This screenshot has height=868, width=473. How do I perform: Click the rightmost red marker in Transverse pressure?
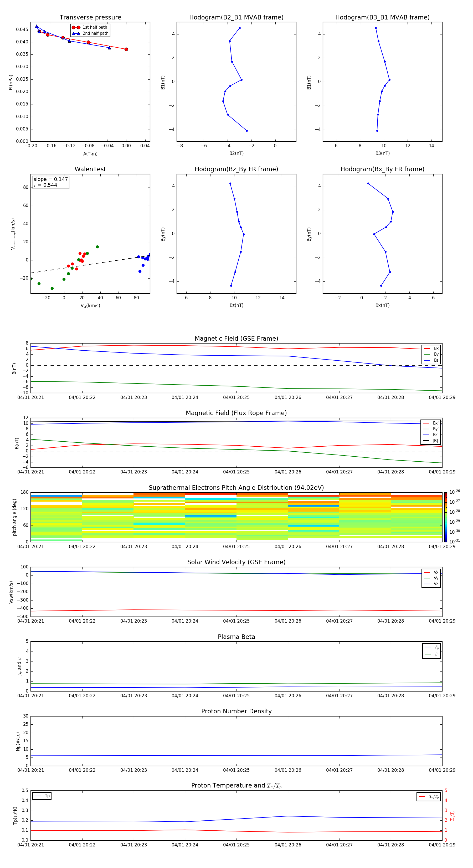tap(126, 49)
